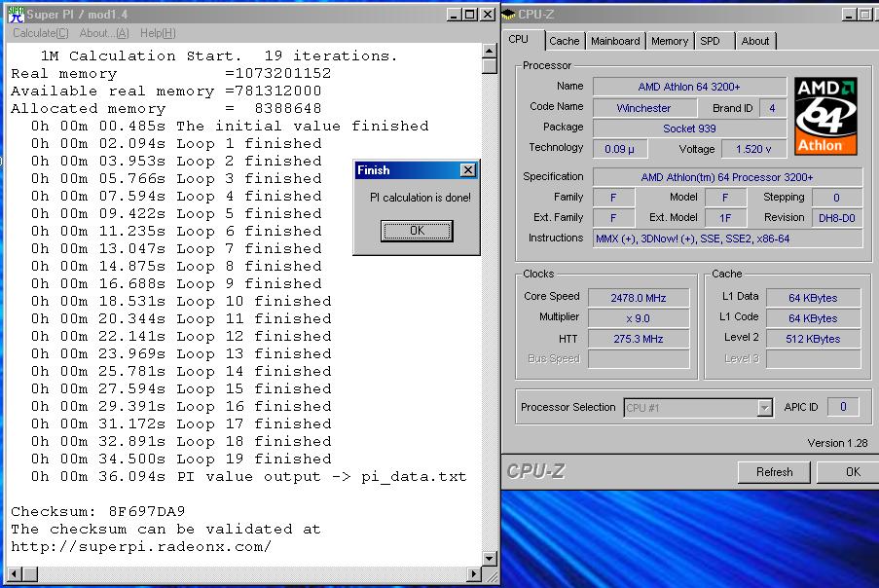Click the Brand ID value '4'
This screenshot has width=879, height=588.
[x=773, y=108]
